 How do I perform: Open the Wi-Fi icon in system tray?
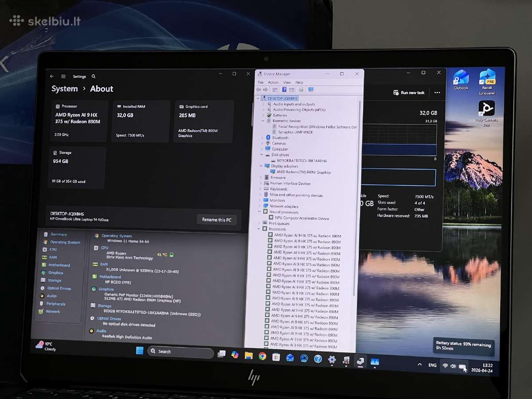click(x=445, y=366)
